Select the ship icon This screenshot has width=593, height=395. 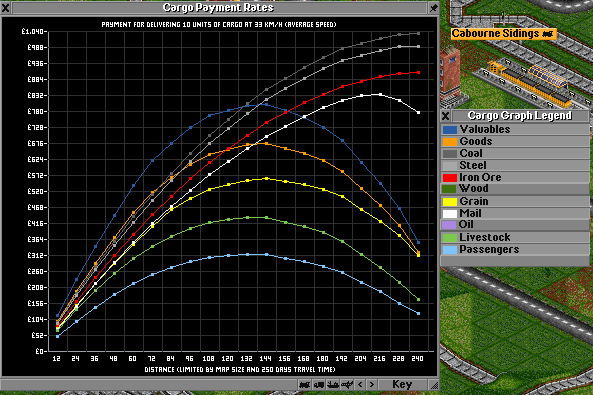pos(333,385)
